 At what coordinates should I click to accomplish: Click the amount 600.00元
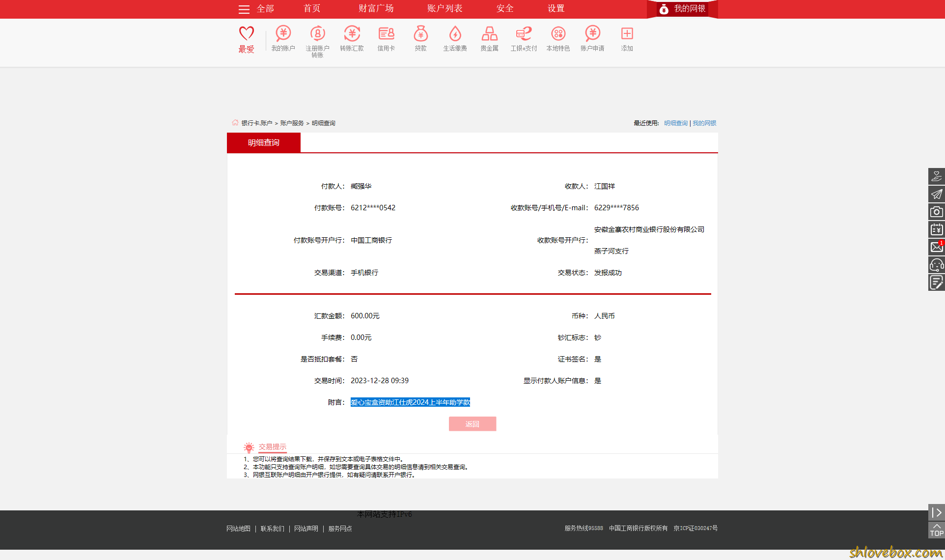365,316
